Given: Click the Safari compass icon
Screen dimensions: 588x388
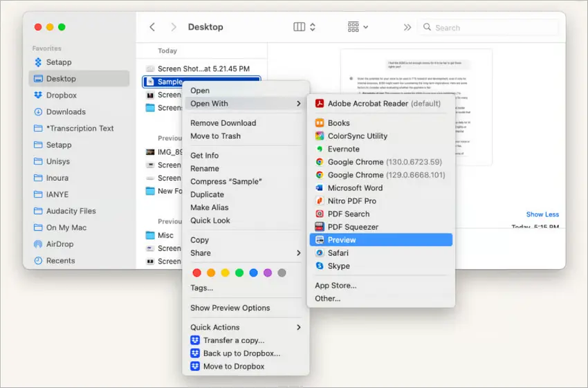Looking at the screenshot, I should tap(320, 253).
